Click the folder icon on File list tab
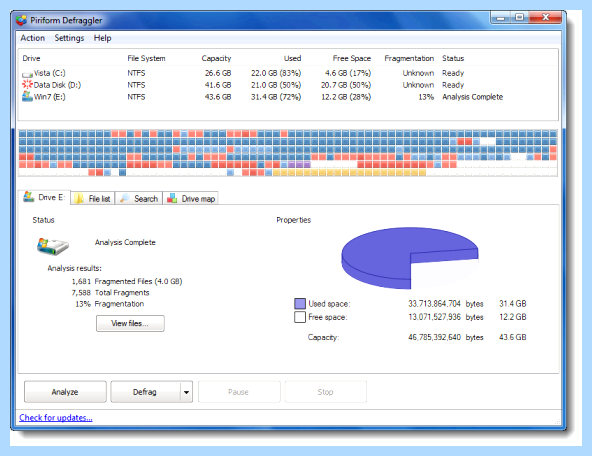The image size is (592, 456). click(x=79, y=199)
